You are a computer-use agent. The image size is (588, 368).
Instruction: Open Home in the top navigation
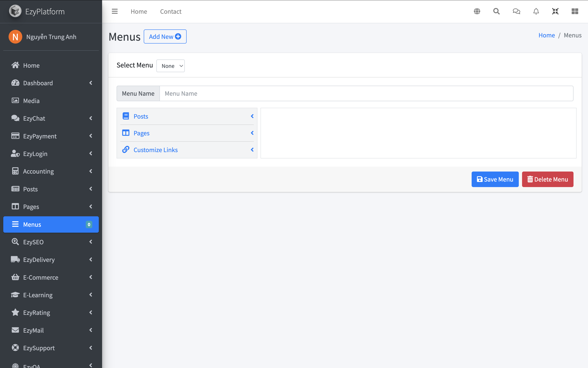pyautogui.click(x=139, y=11)
